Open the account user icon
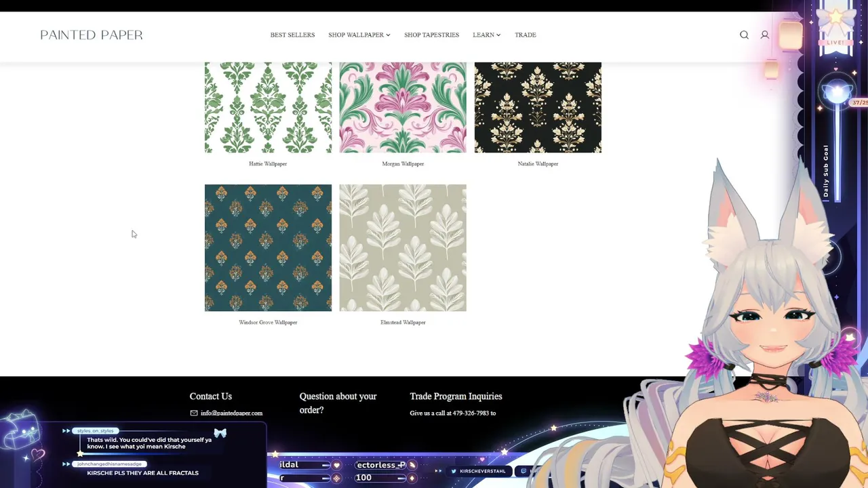 [764, 35]
